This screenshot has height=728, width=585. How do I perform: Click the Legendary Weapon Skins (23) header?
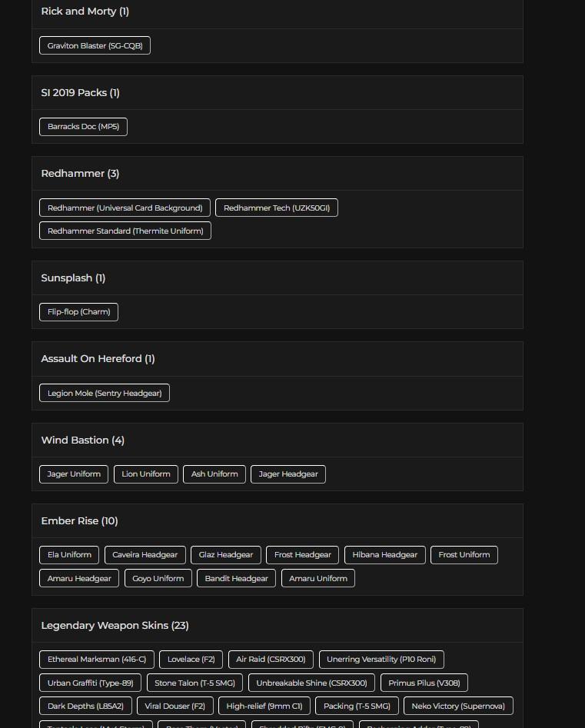click(x=115, y=626)
